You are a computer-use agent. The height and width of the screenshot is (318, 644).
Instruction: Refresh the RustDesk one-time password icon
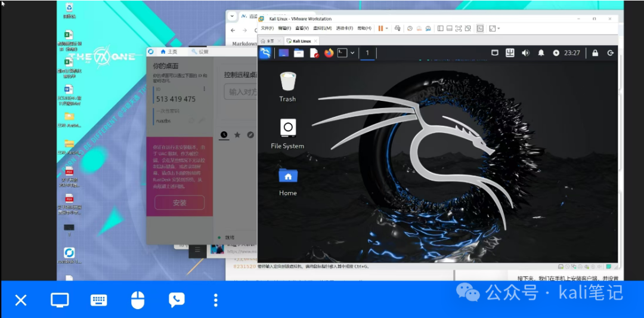pyautogui.click(x=191, y=121)
